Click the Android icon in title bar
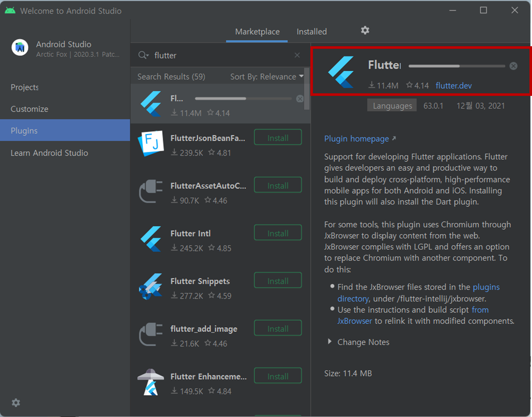 click(10, 11)
